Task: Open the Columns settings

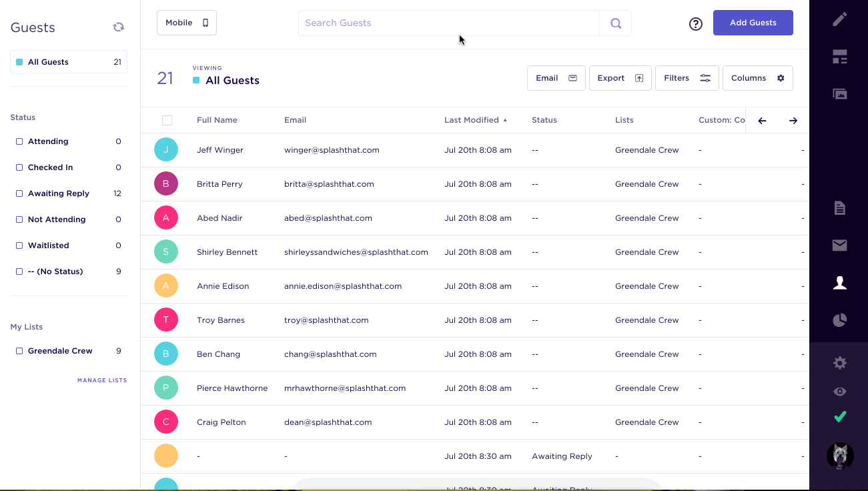Action: coord(758,78)
